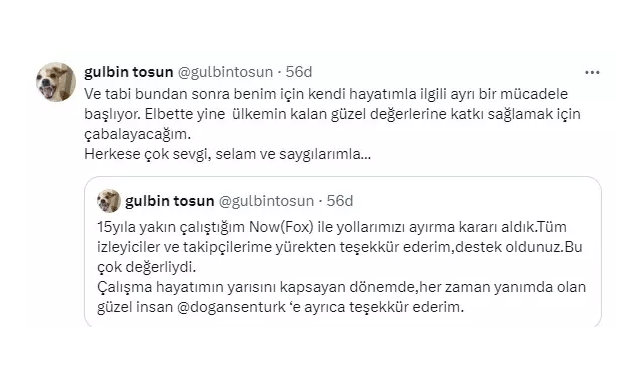Follow the @dogansenturk mention link
This screenshot has width=641, height=380.
point(231,307)
